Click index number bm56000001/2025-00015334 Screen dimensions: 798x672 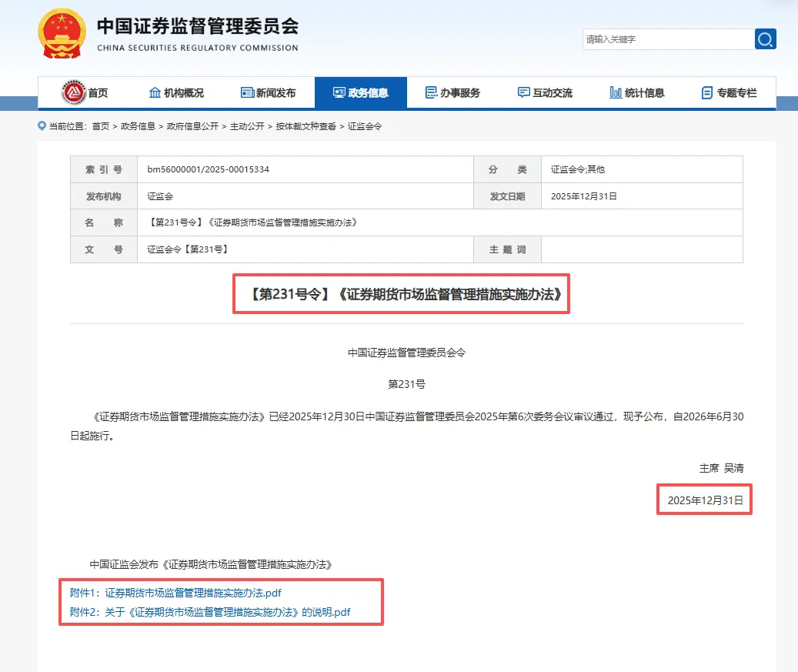[x=208, y=169]
